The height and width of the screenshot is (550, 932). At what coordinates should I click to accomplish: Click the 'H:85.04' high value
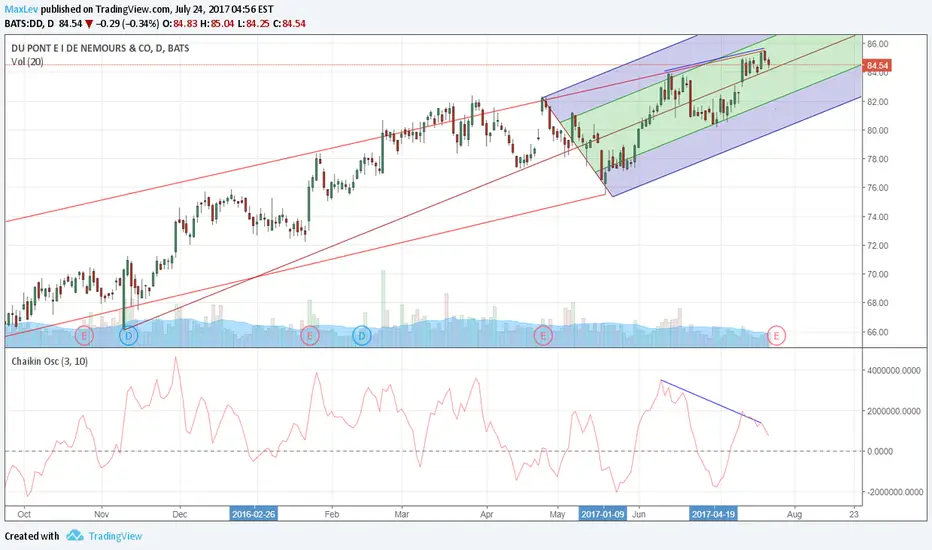tap(217, 24)
